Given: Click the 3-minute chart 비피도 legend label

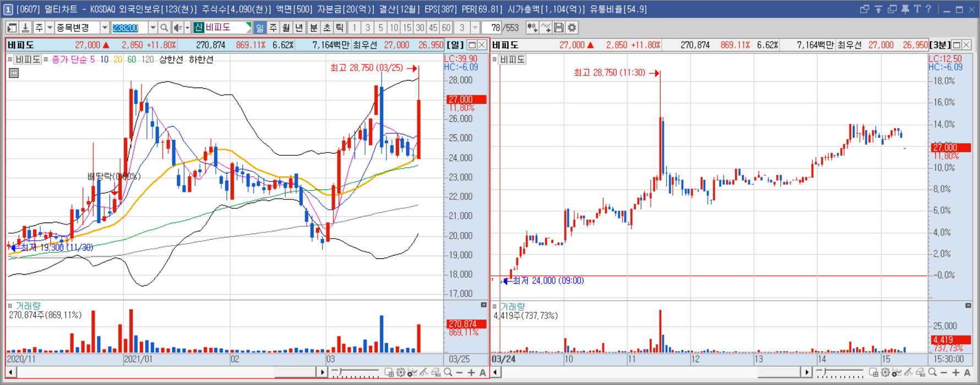Looking at the screenshot, I should 512,59.
